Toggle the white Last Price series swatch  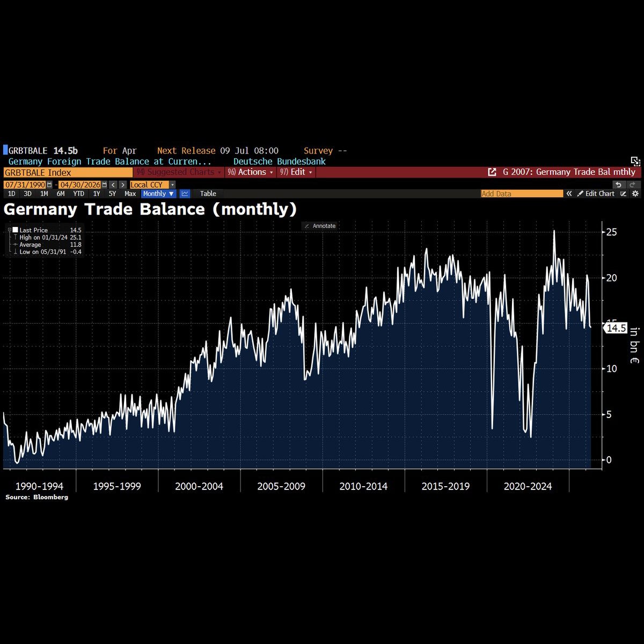[x=15, y=230]
